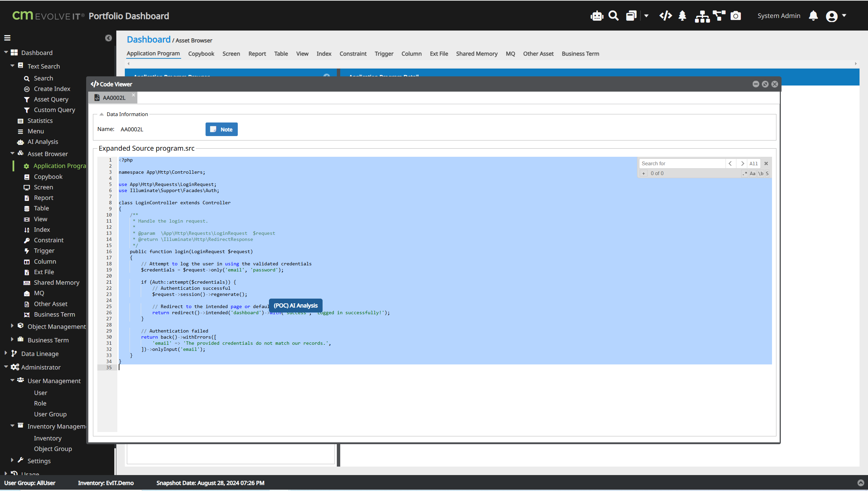The image size is (868, 491).
Task: Click the tree icon in header toolbar
Action: [682, 16]
